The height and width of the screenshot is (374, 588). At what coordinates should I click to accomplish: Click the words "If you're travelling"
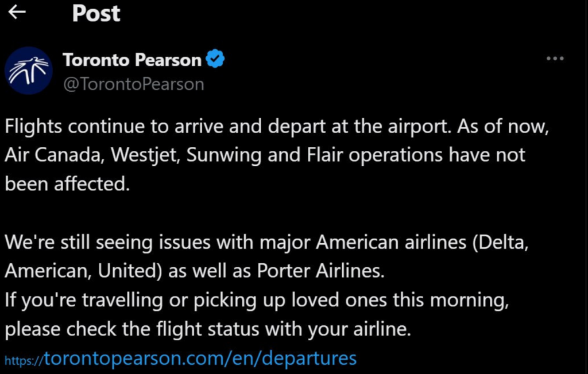(80, 301)
